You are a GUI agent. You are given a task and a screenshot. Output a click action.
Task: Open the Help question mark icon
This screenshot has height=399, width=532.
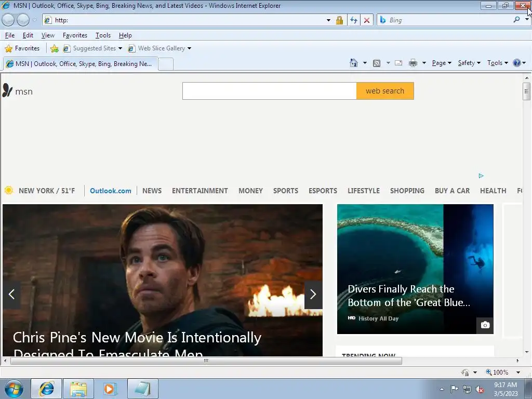[517, 63]
